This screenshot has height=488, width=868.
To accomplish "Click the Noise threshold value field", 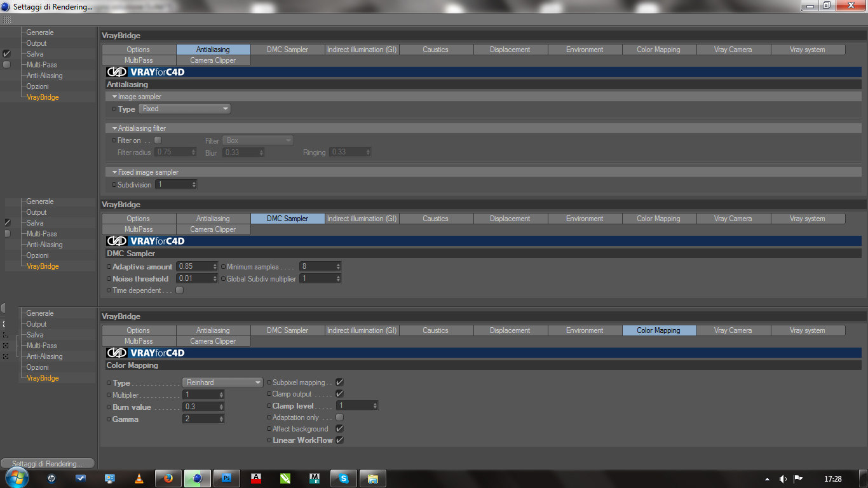I will pos(198,278).
